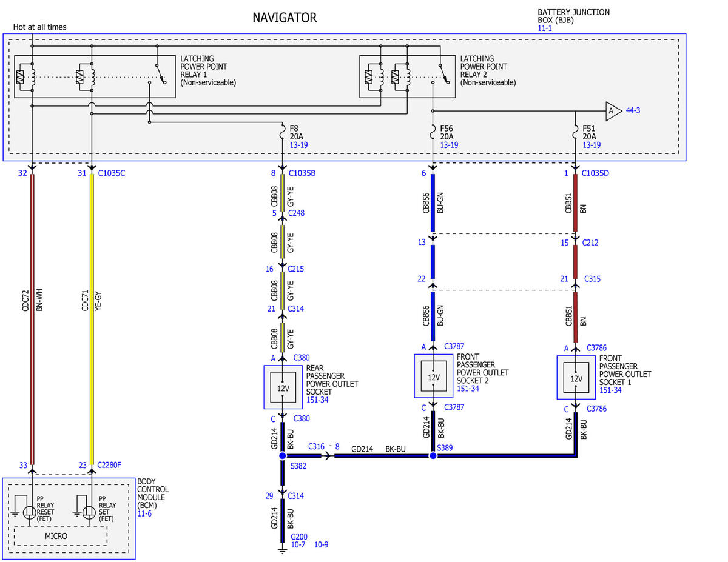Click pin number 32 at C1035C
This screenshot has height=562, width=728.
(22, 173)
